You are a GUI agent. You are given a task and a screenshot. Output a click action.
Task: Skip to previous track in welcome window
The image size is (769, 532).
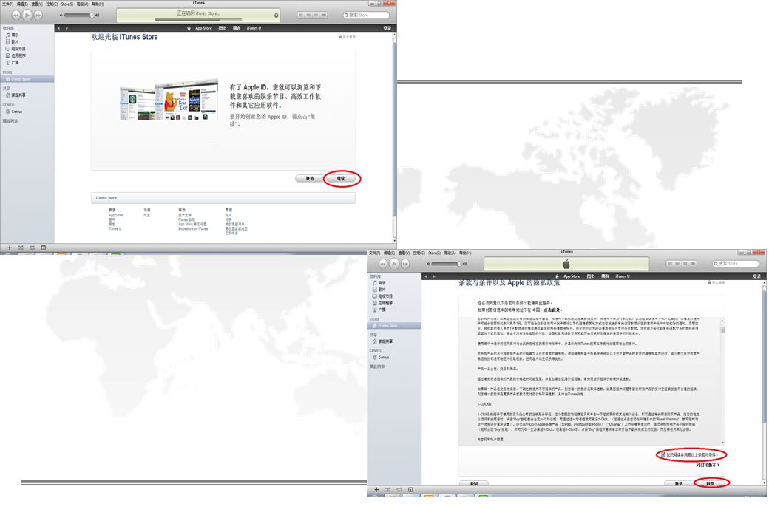click(16, 16)
